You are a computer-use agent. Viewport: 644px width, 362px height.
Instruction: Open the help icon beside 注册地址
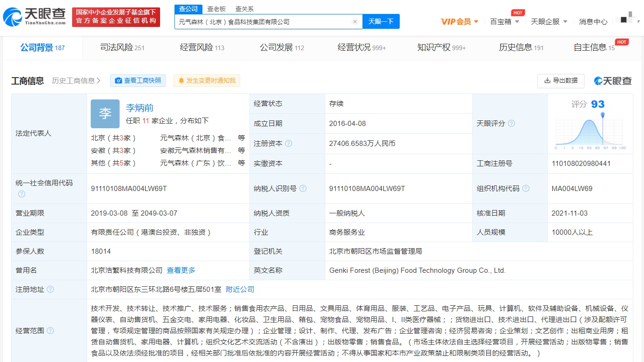pyautogui.click(x=50, y=290)
